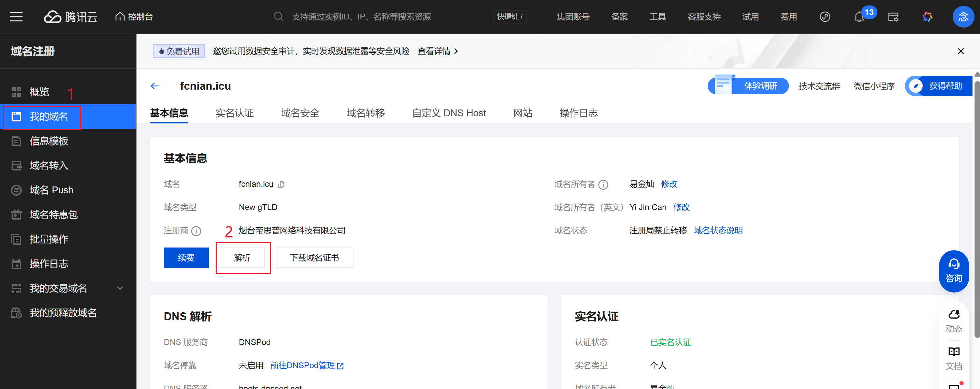980x389 pixels.
Task: Switch to the 自定义 DNS Host tab
Action: coord(449,113)
